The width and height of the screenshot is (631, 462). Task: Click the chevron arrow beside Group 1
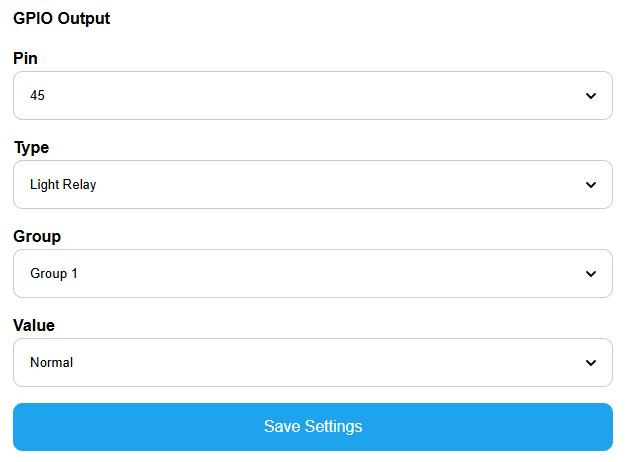coord(591,274)
